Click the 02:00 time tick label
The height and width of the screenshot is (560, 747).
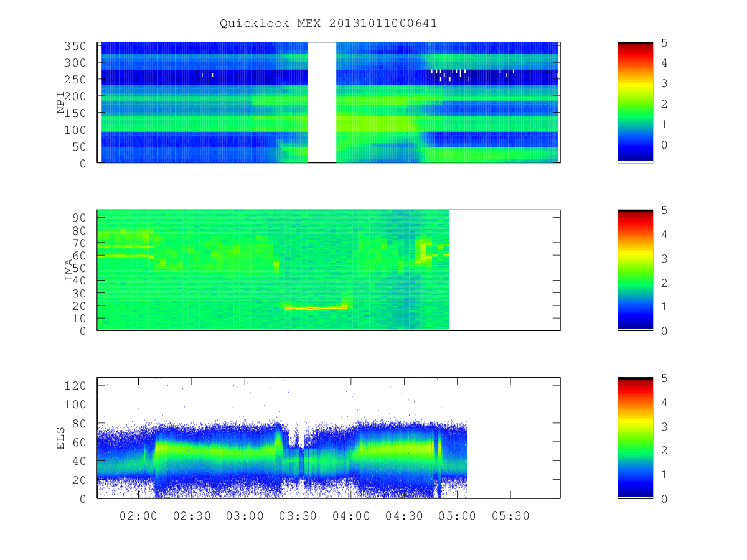click(x=138, y=516)
